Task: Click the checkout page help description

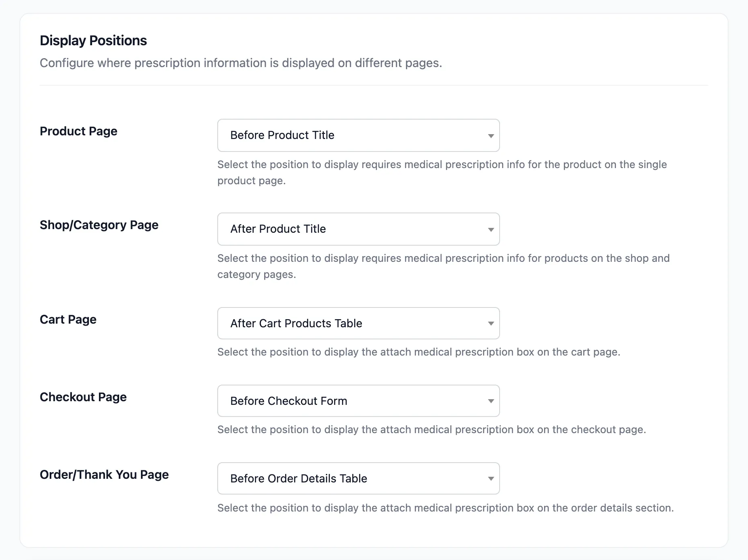Action: click(x=432, y=429)
